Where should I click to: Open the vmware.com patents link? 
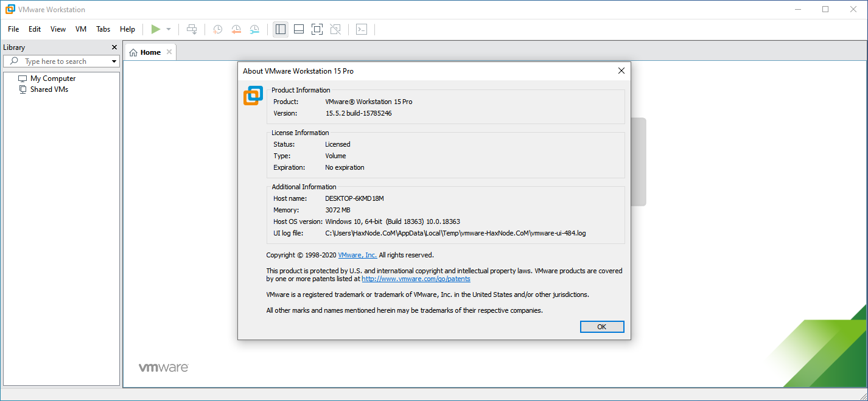(x=416, y=279)
